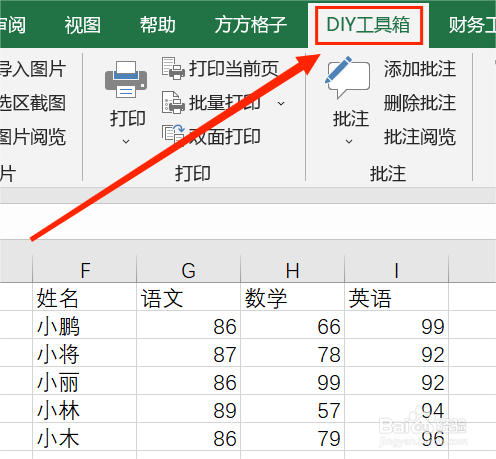Viewport: 496px width, 459px height.
Task: Click 添加批注 button
Action: [x=420, y=69]
